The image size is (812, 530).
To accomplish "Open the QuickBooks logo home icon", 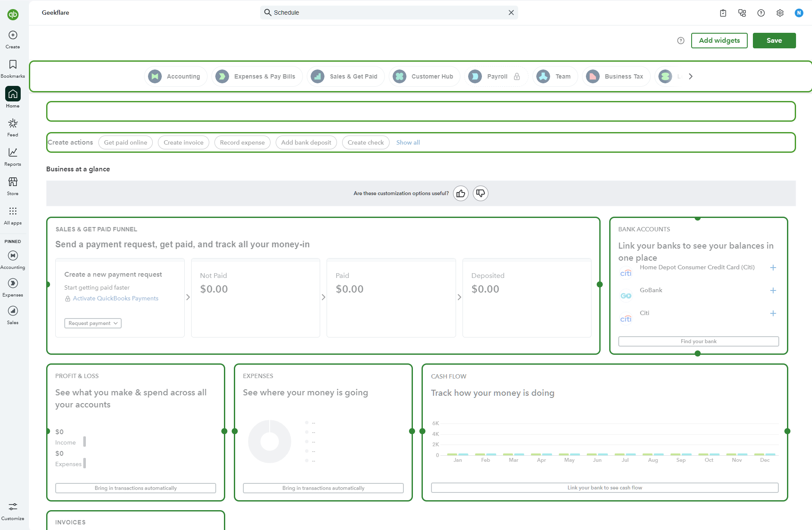I will click(x=13, y=15).
